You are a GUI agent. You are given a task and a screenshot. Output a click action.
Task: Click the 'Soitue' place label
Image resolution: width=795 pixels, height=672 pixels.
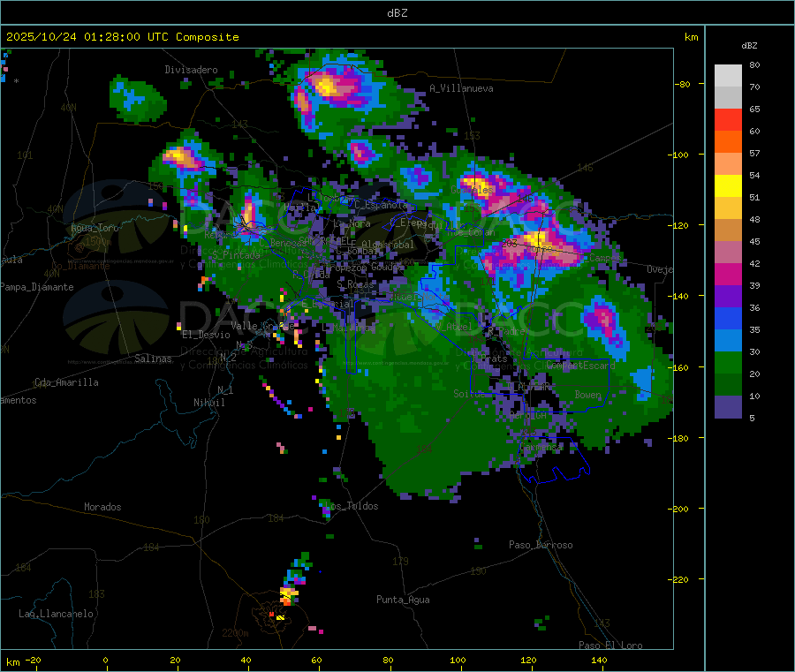click(470, 393)
